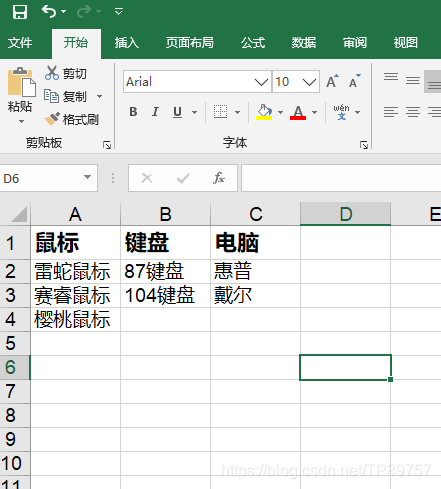
Task: Undo the last action
Action: pos(49,12)
